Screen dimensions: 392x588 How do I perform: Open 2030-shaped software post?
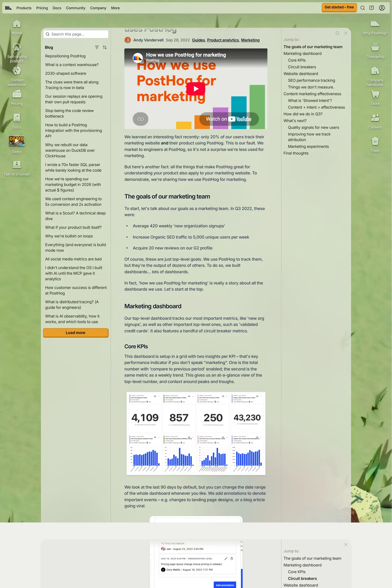click(x=66, y=73)
